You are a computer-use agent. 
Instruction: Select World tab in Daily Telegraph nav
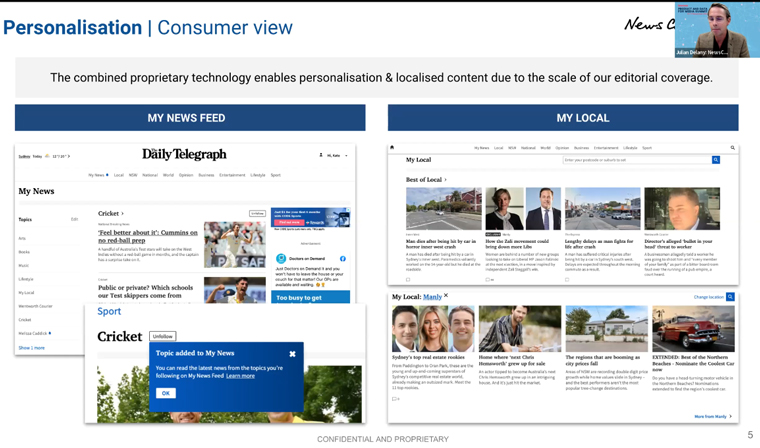[x=168, y=175]
